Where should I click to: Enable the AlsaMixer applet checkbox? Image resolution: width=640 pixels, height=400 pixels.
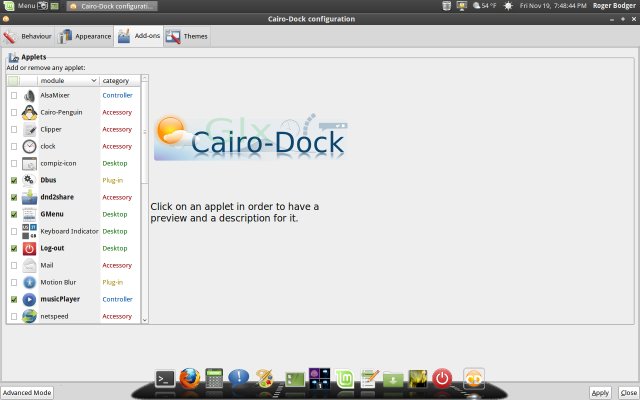pos(13,95)
